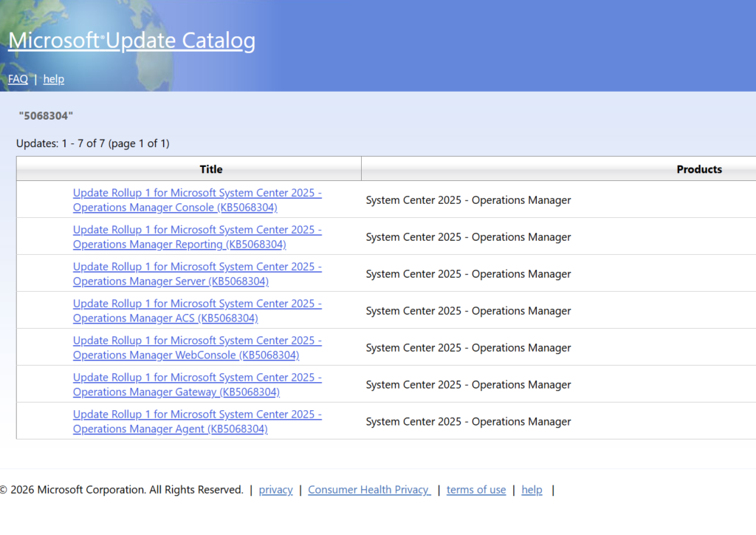756x535 pixels.
Task: Click the help link in footer
Action: (x=532, y=490)
